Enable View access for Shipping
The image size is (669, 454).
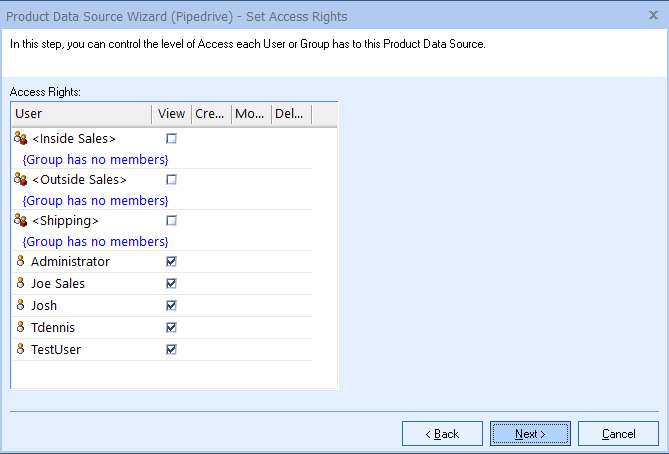click(171, 221)
